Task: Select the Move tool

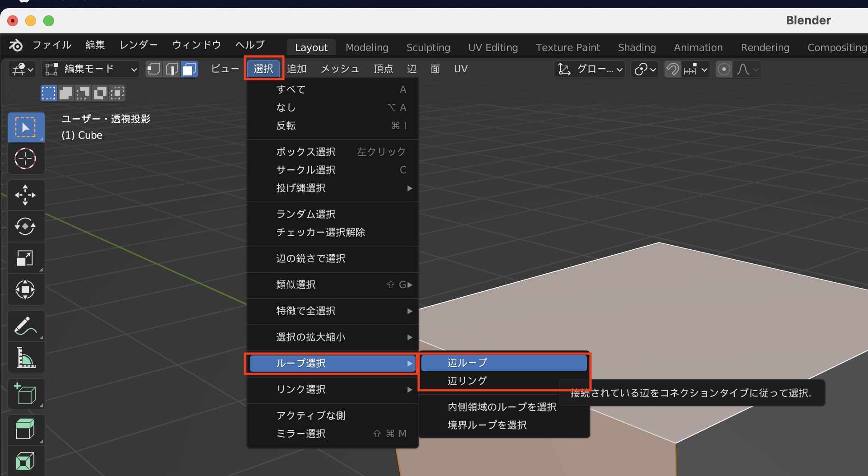Action: point(25,195)
